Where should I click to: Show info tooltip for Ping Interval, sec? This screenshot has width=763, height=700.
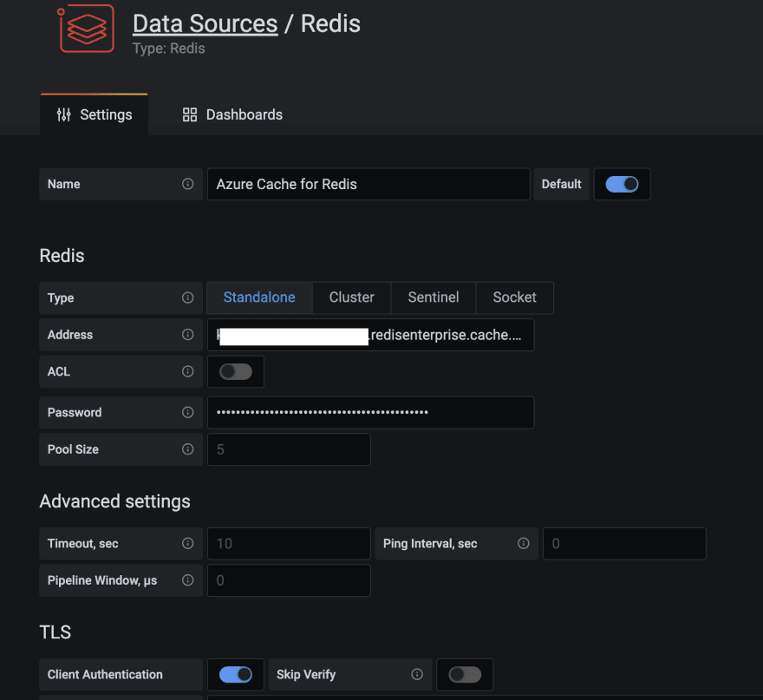click(x=524, y=543)
